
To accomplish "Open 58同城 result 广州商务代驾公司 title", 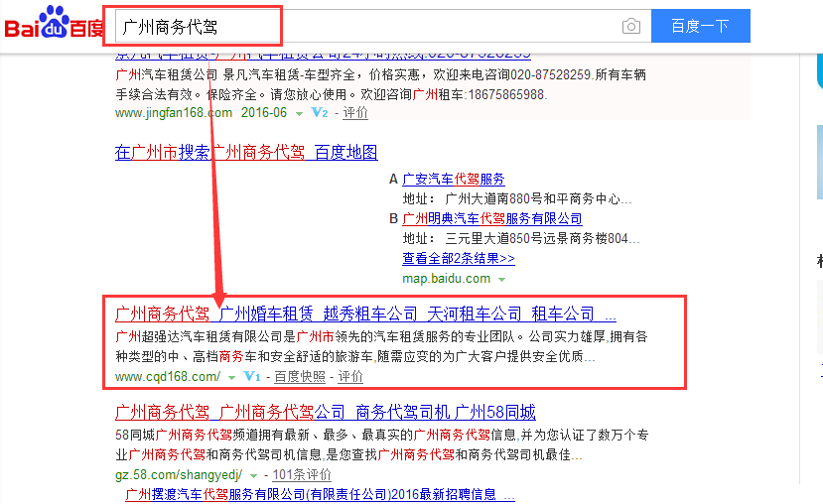I will 326,412.
